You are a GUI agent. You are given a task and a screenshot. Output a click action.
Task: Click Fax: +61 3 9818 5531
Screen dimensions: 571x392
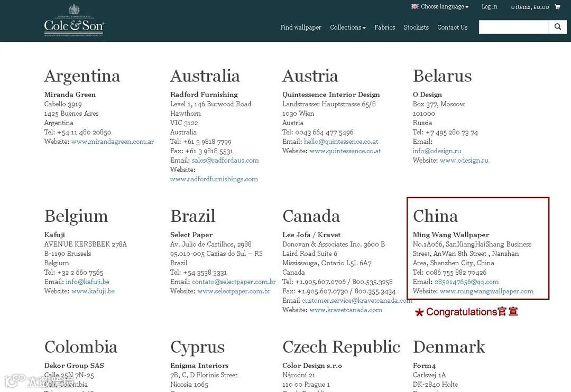[x=201, y=151]
